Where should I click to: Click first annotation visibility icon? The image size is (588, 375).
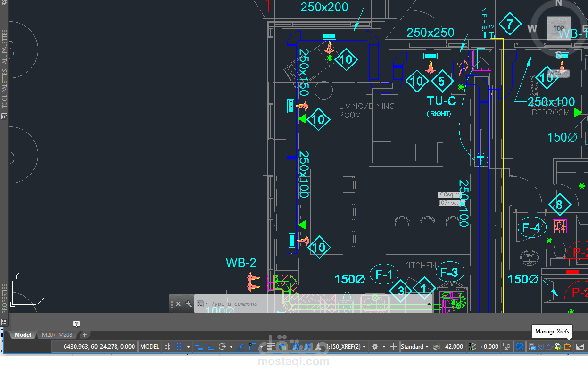click(x=295, y=347)
